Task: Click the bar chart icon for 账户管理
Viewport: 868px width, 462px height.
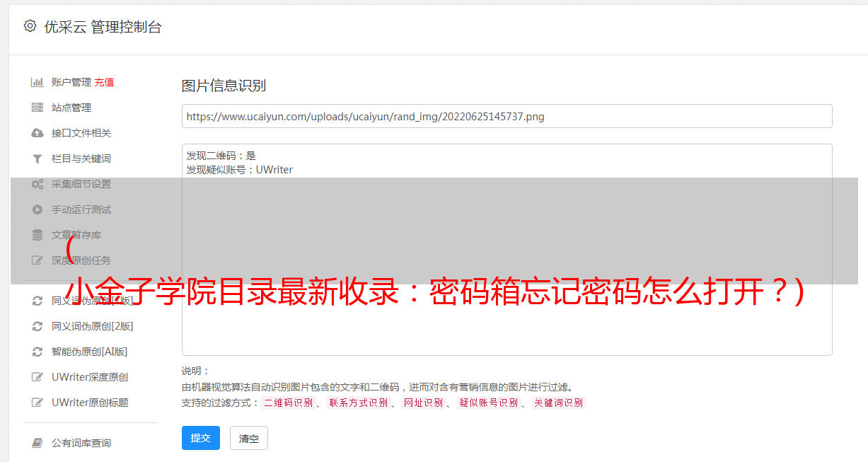Action: [x=37, y=82]
